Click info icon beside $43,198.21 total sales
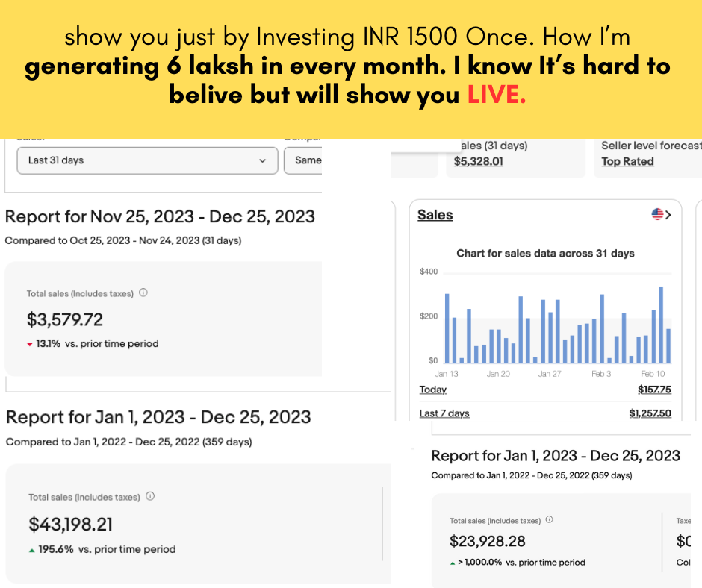 click(150, 496)
